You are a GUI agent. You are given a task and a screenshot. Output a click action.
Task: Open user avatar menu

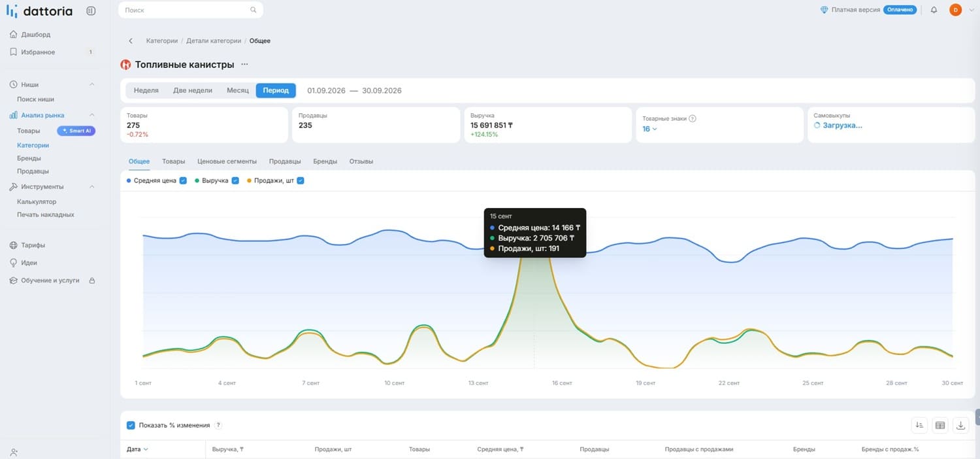(955, 10)
